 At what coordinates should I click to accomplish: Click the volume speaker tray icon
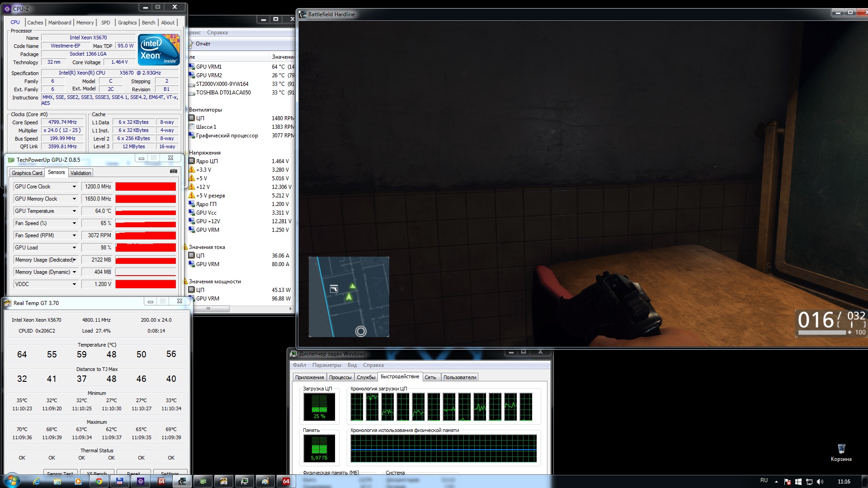pyautogui.click(x=820, y=482)
